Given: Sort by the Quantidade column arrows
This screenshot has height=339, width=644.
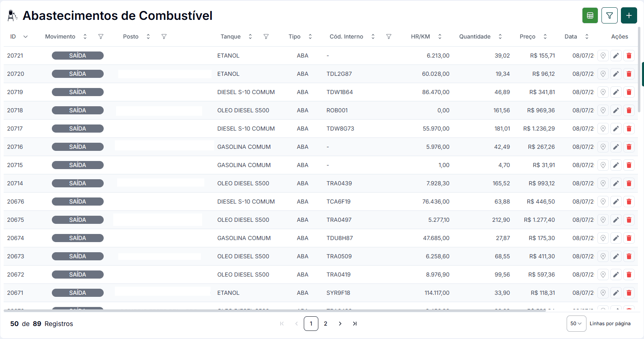Looking at the screenshot, I should point(500,36).
